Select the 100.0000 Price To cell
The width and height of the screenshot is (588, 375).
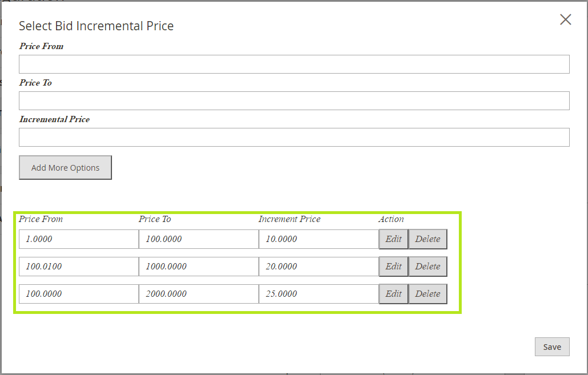(x=199, y=239)
